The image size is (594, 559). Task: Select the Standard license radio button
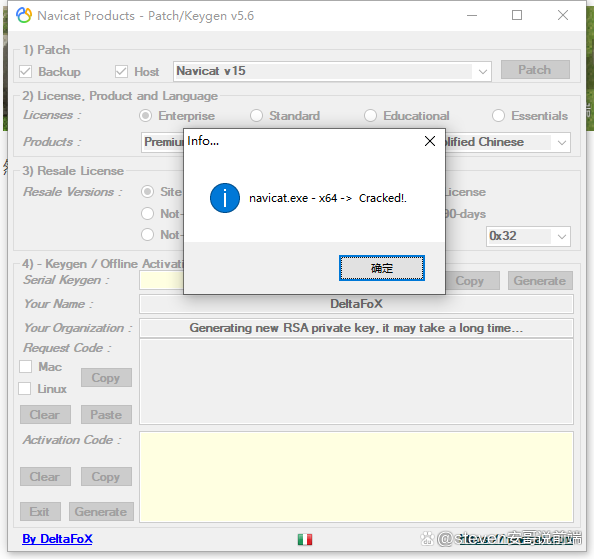[x=256, y=116]
